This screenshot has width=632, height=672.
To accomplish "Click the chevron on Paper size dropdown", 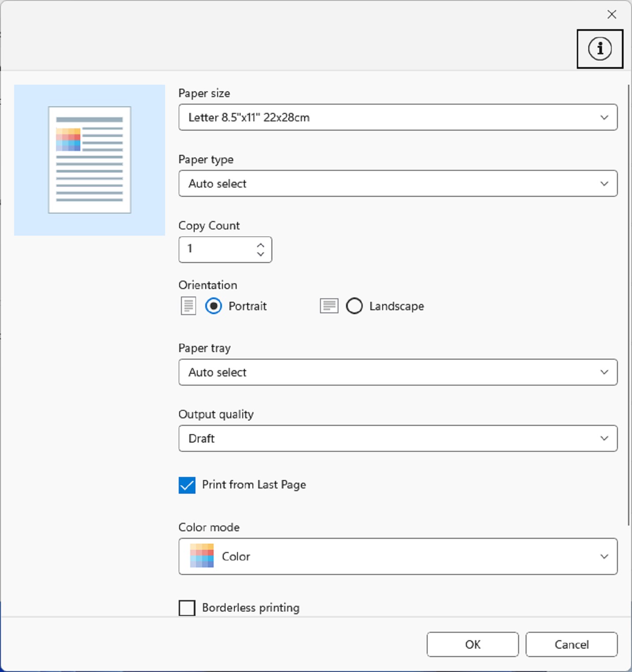I will pyautogui.click(x=604, y=117).
